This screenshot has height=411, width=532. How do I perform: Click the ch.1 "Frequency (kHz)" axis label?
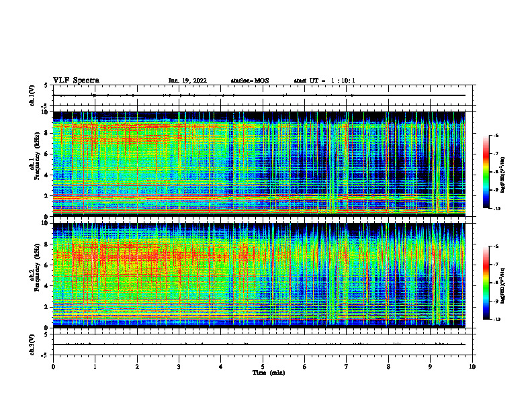36,156
